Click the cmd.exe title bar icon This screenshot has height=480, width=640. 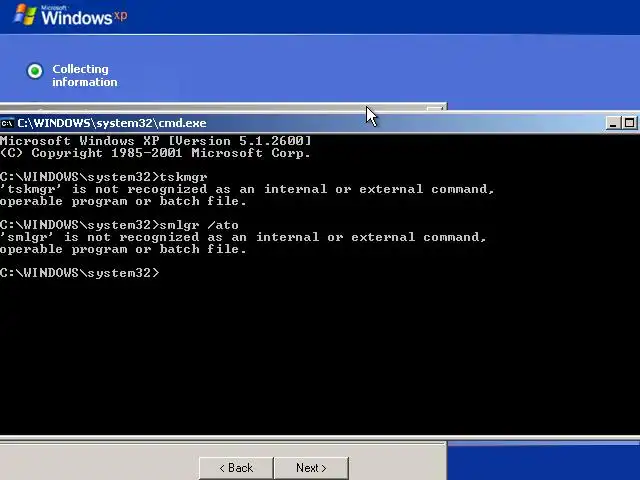[x=7, y=123]
